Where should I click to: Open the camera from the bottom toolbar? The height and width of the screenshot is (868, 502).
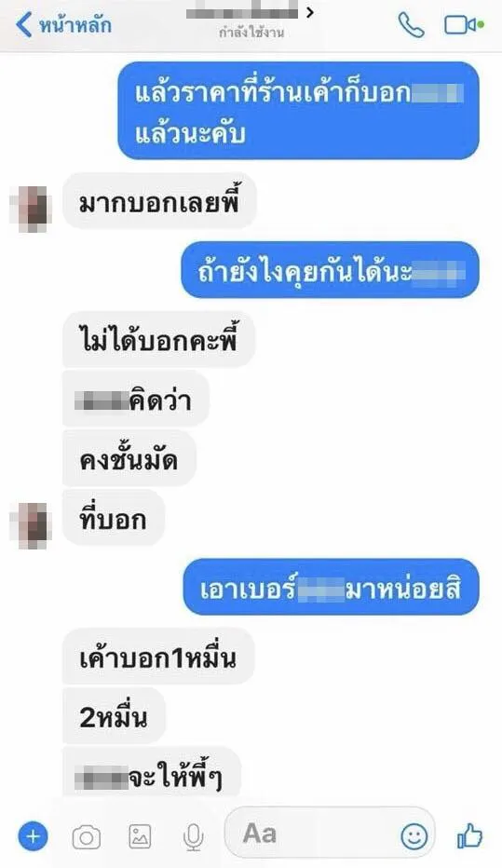(x=87, y=837)
